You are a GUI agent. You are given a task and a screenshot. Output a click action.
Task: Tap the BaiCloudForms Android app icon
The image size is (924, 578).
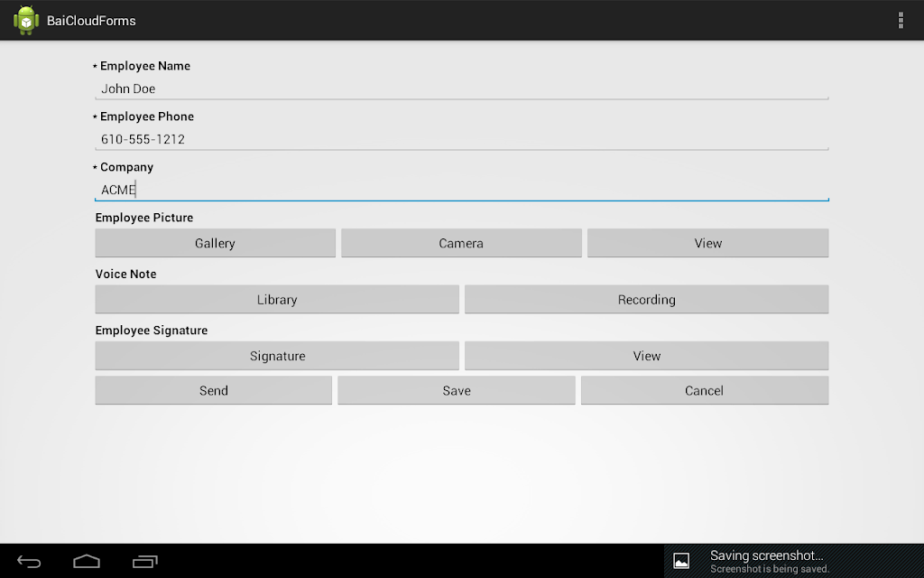pos(26,20)
